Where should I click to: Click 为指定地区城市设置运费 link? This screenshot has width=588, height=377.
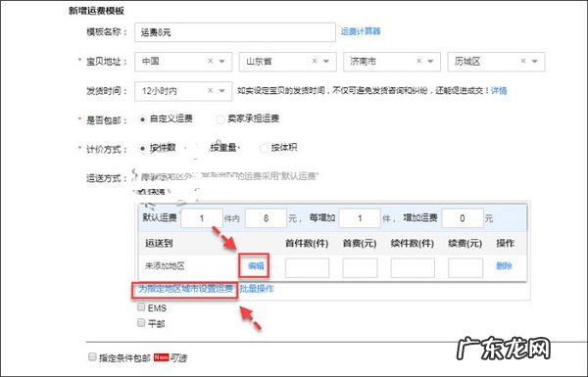click(x=185, y=289)
